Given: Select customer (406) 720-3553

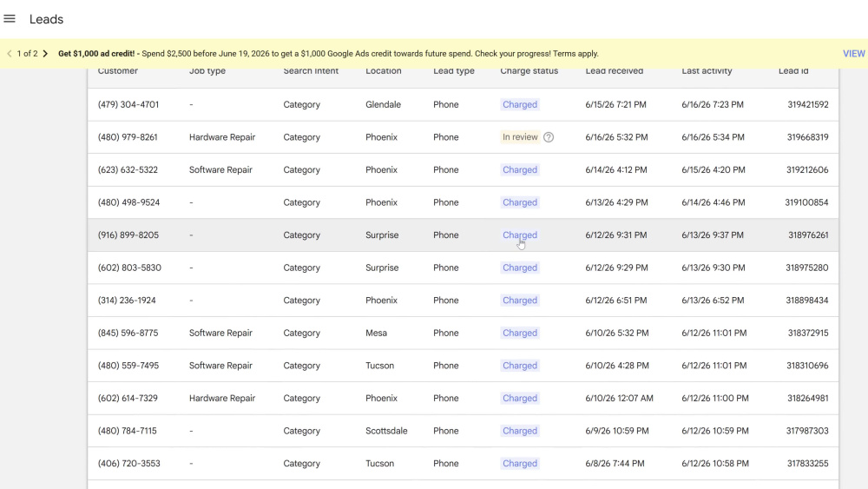Looking at the screenshot, I should point(129,464).
